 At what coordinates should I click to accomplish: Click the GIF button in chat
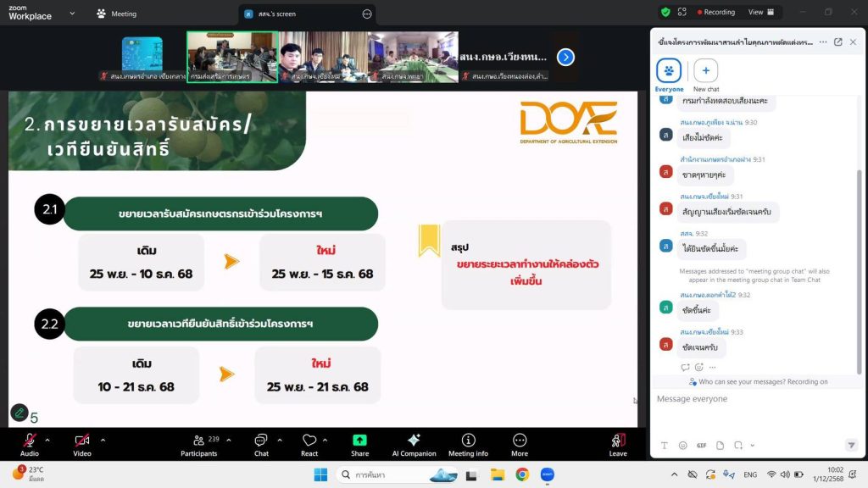tap(701, 446)
